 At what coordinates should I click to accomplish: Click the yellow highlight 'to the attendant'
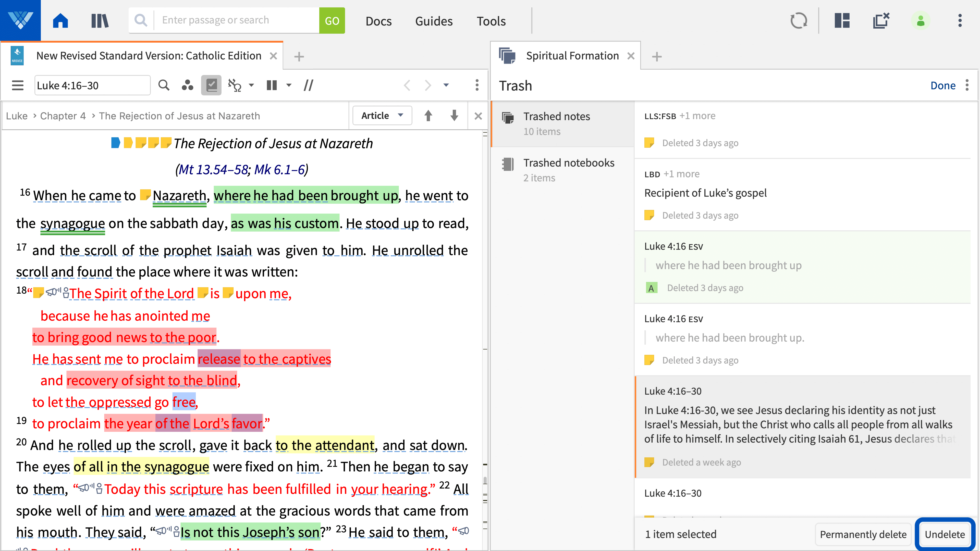coord(325,445)
